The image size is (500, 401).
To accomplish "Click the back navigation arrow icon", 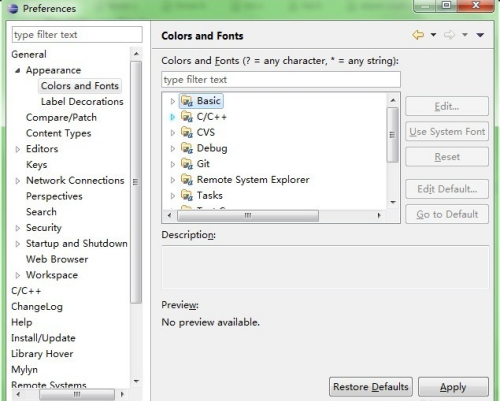I will [x=418, y=35].
